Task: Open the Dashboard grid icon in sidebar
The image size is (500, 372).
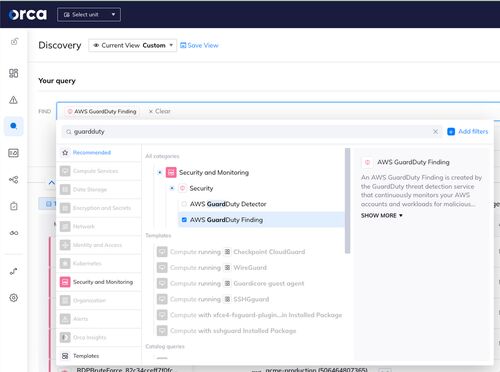Action: pos(14,73)
